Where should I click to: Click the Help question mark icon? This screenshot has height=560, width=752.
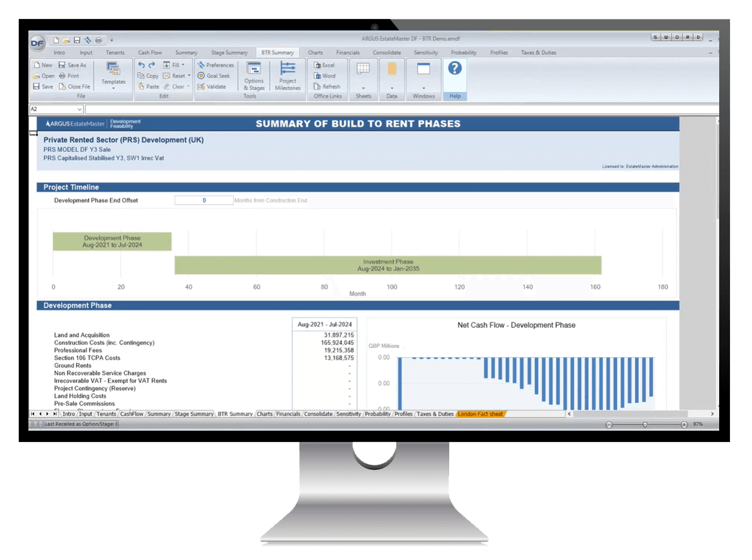(x=454, y=68)
